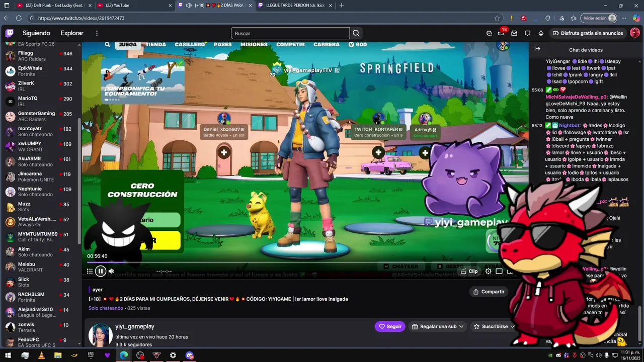644x362 pixels.
Task: Focus the Buscar search field
Action: [290, 33]
